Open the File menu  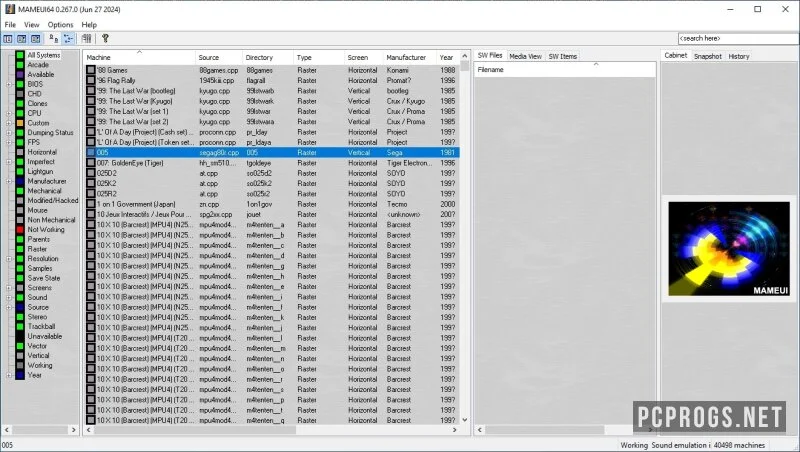pyautogui.click(x=10, y=24)
